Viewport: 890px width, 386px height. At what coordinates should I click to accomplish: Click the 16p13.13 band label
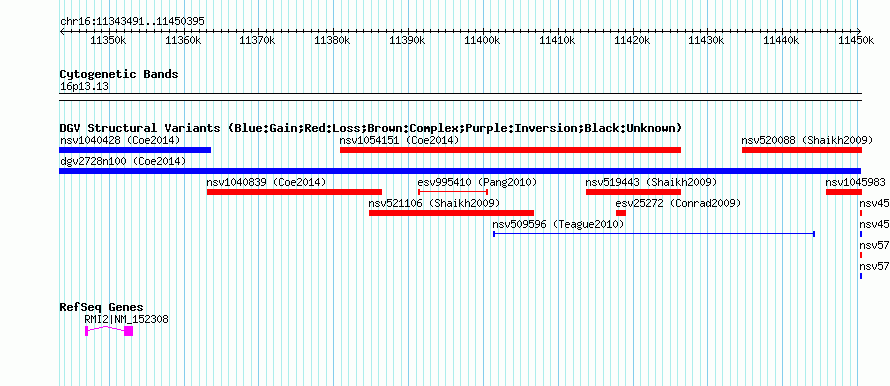pyautogui.click(x=84, y=87)
